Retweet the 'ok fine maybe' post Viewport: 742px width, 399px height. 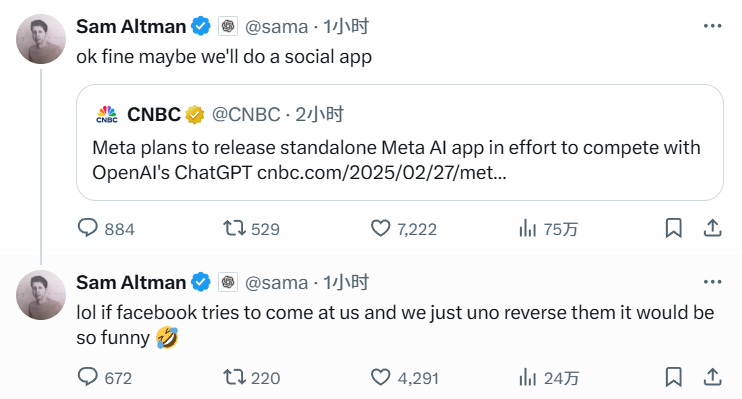pyautogui.click(x=234, y=228)
